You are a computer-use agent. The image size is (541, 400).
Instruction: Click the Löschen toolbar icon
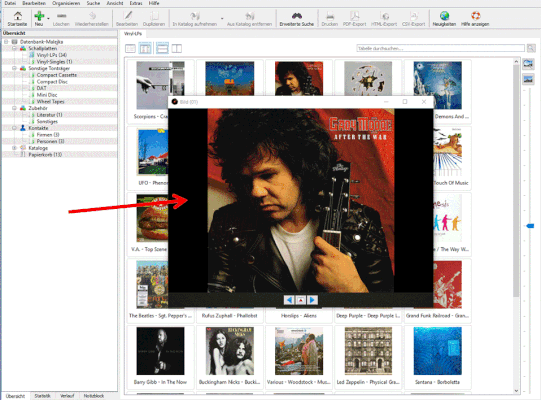[61, 16]
